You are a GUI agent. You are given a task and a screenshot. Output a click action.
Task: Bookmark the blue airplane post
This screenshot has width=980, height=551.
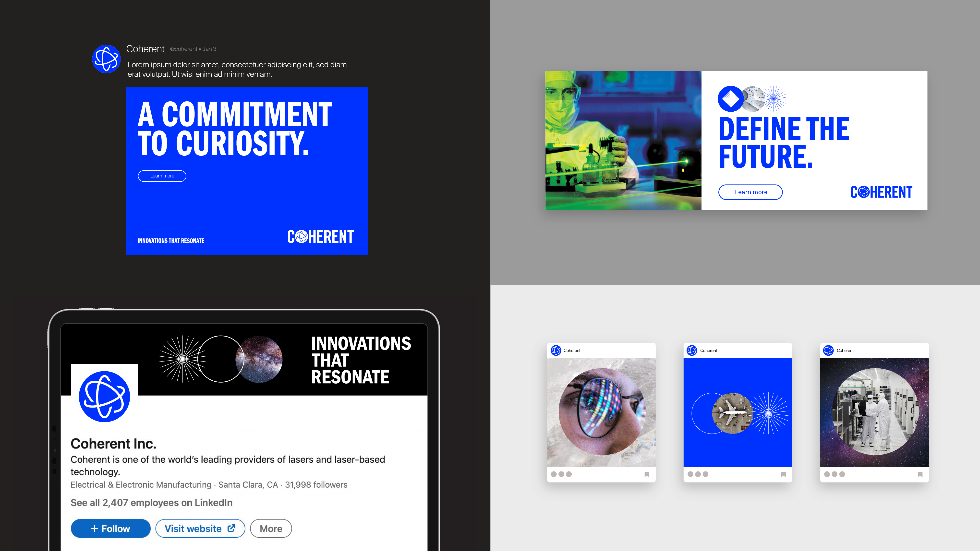point(783,474)
